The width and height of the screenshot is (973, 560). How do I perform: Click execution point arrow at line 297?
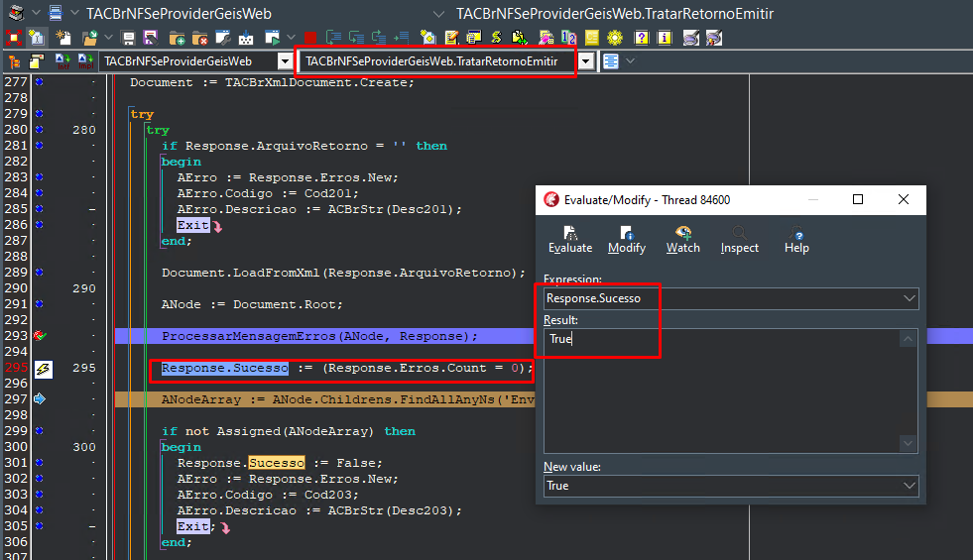click(40, 398)
